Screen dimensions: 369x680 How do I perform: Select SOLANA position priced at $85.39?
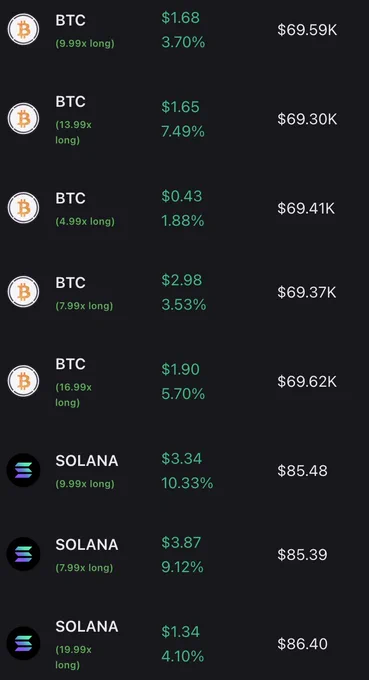pos(184,554)
